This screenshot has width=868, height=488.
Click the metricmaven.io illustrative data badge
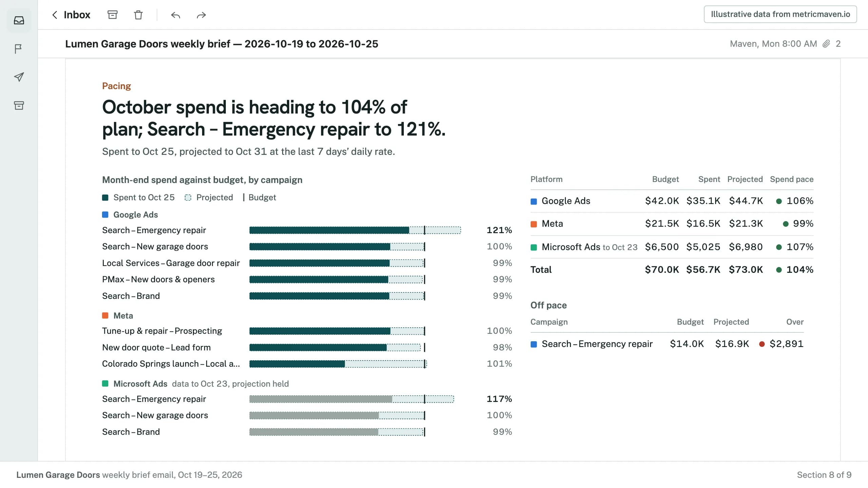tap(780, 14)
